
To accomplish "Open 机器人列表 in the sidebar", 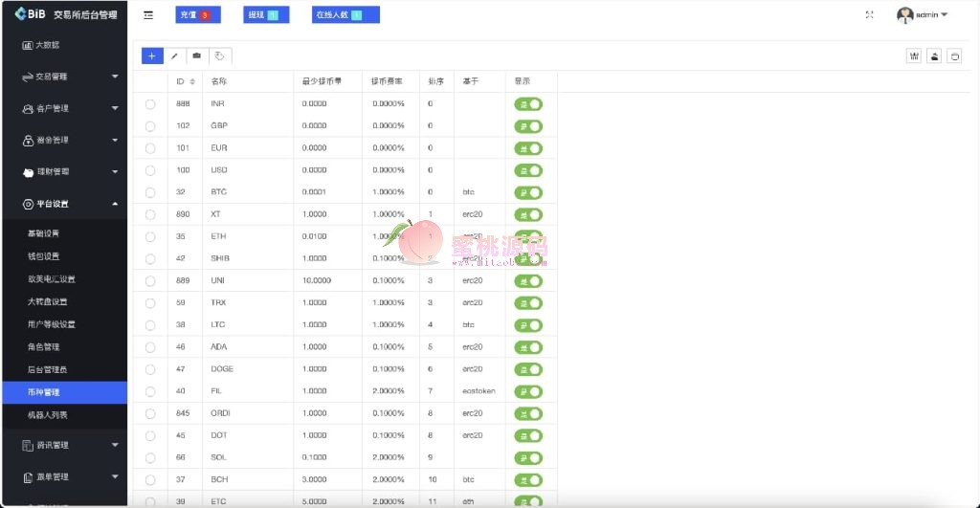I will [48, 415].
